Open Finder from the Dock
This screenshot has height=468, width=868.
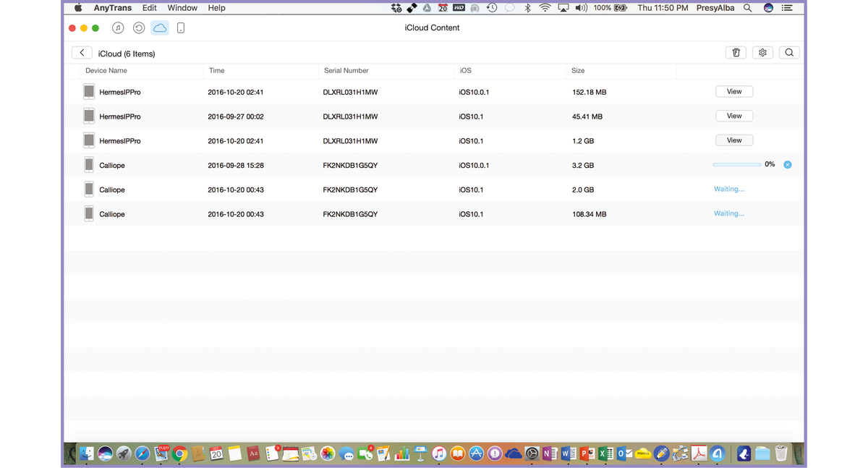tap(87, 454)
